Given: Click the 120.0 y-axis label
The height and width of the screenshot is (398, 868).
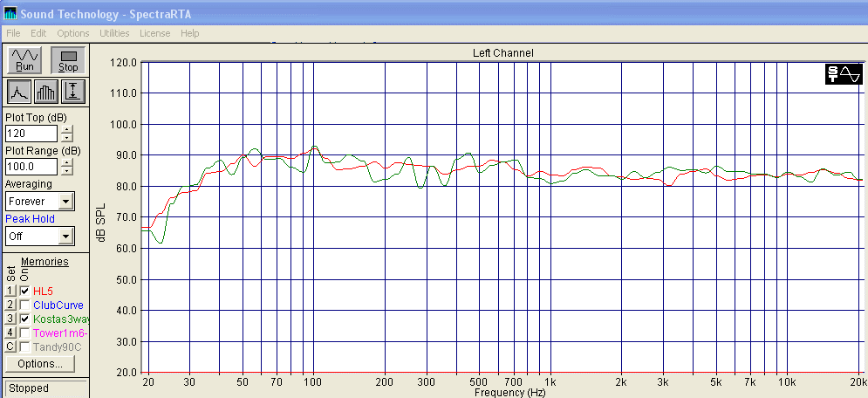Looking at the screenshot, I should (x=124, y=62).
